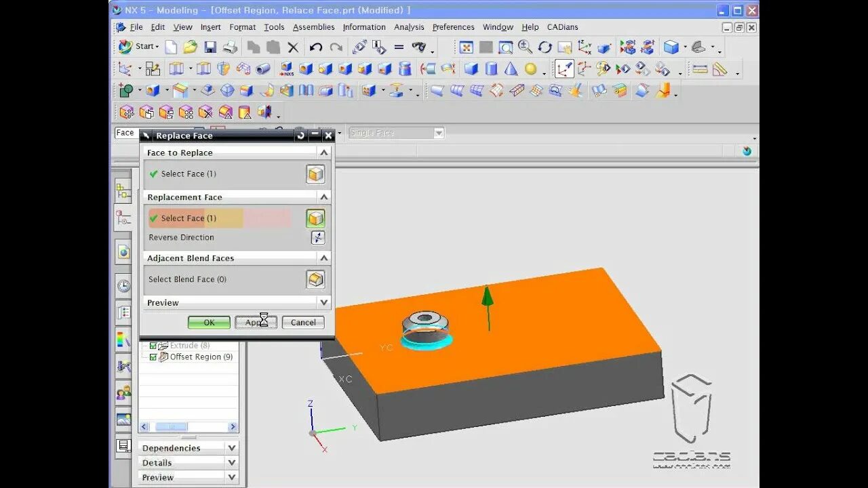This screenshot has height=488, width=868.
Task: Click the navigator scrollbar right arrow
Action: 233,427
